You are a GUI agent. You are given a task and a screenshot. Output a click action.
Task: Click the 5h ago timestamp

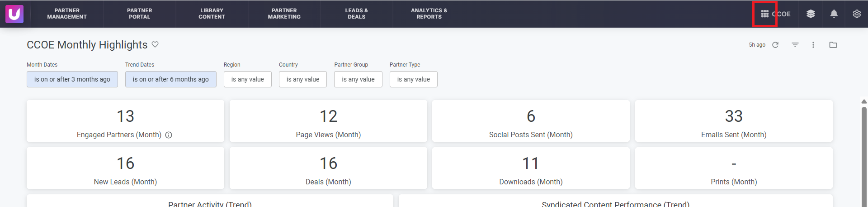pos(757,45)
